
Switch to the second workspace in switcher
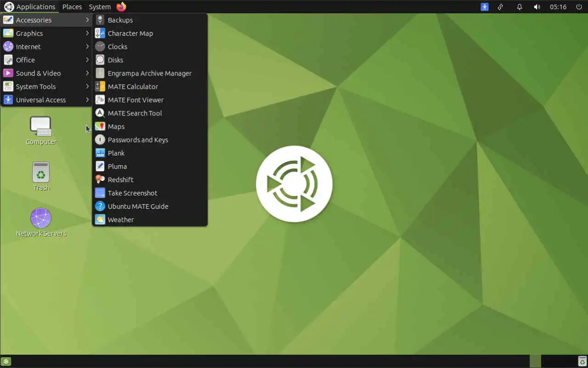coord(547,361)
